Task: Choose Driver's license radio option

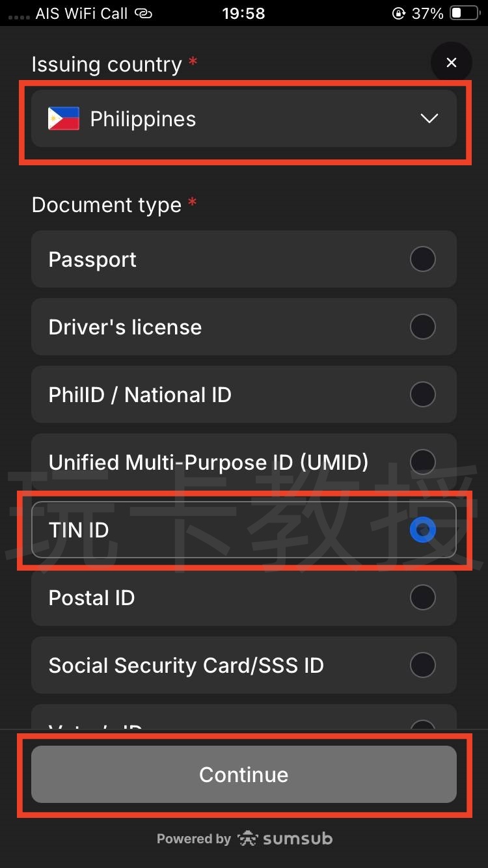Action: [422, 327]
